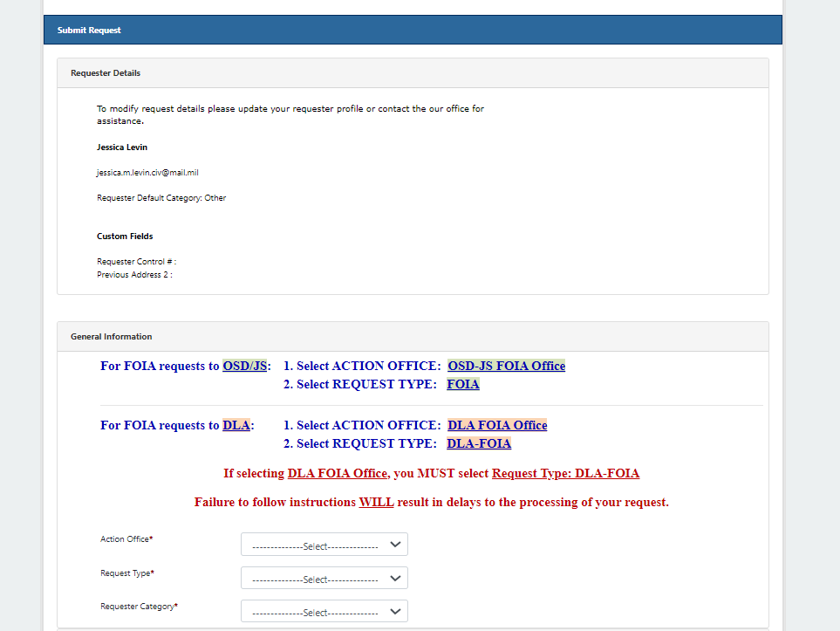The height and width of the screenshot is (631, 840).
Task: Click '1. Select ACTION OFFICE:' in OSD/JS row
Action: (362, 367)
